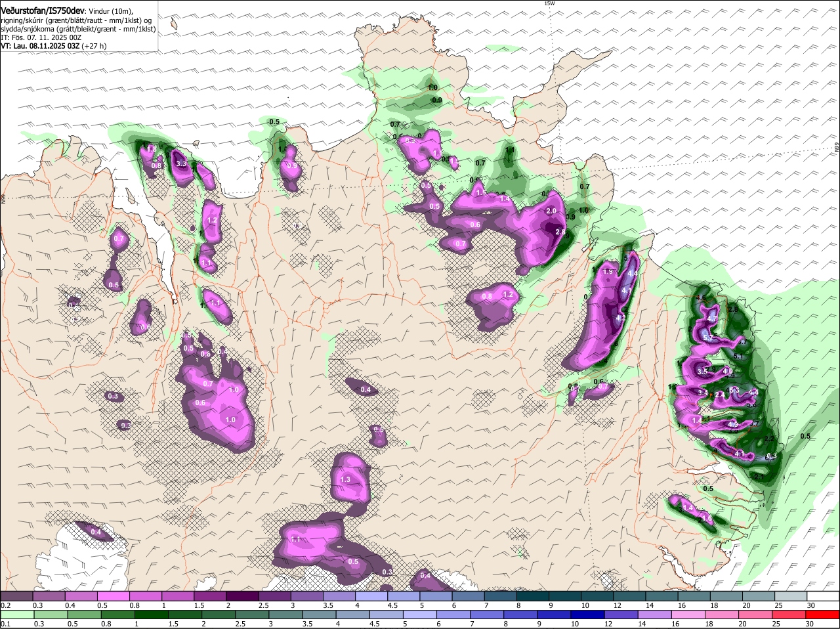Click the '5.7' precipitation value on the map
840x629 pixels.
(707, 337)
